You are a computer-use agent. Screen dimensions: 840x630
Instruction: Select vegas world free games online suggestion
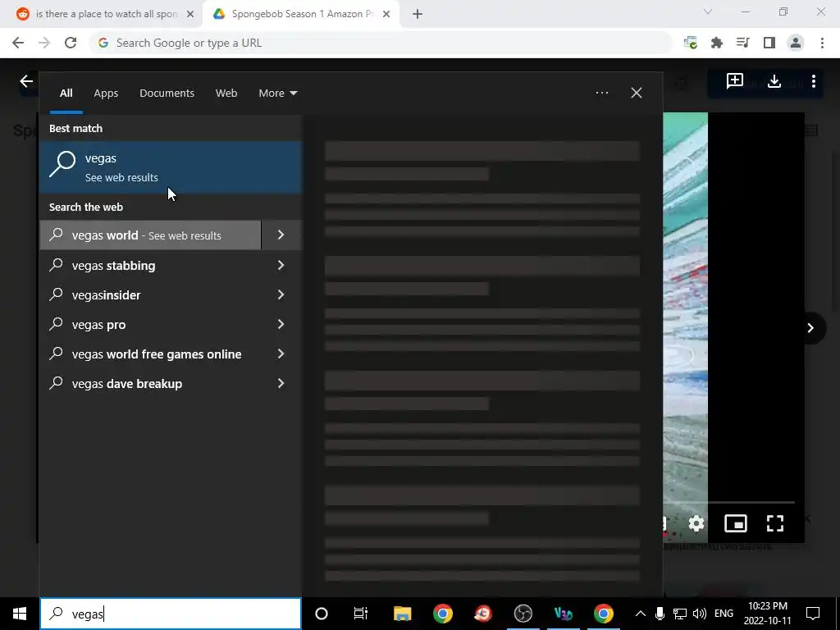pos(150,354)
